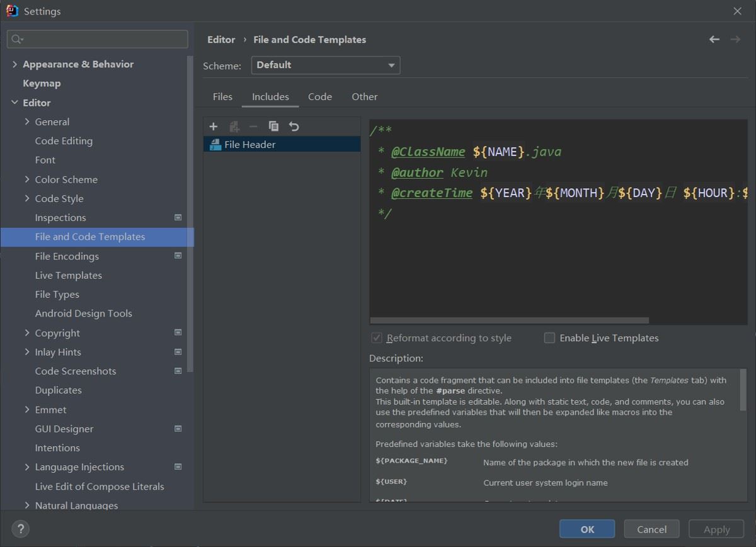Open the Code tab
The height and width of the screenshot is (547, 756).
tap(319, 97)
